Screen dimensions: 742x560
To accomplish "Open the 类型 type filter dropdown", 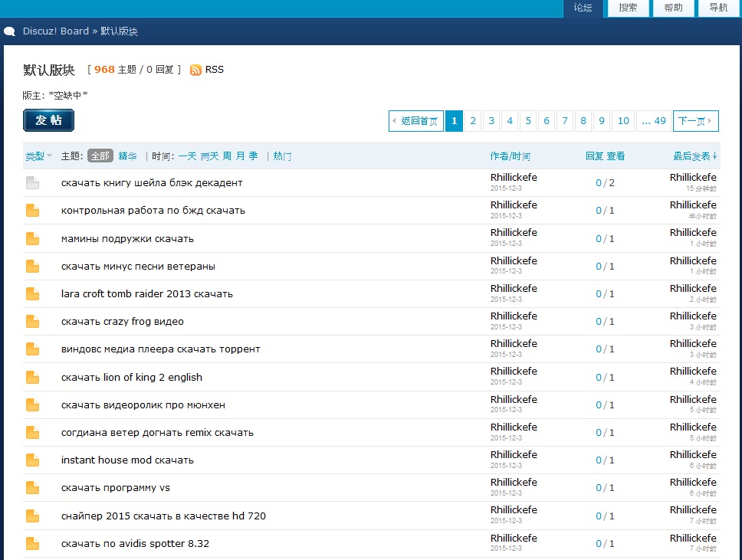I will coord(38,156).
